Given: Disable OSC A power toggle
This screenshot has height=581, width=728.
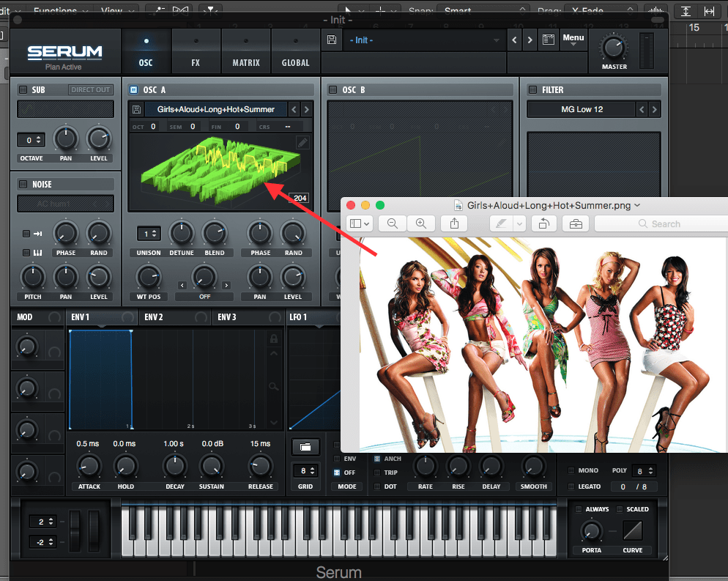Looking at the screenshot, I should [x=134, y=89].
